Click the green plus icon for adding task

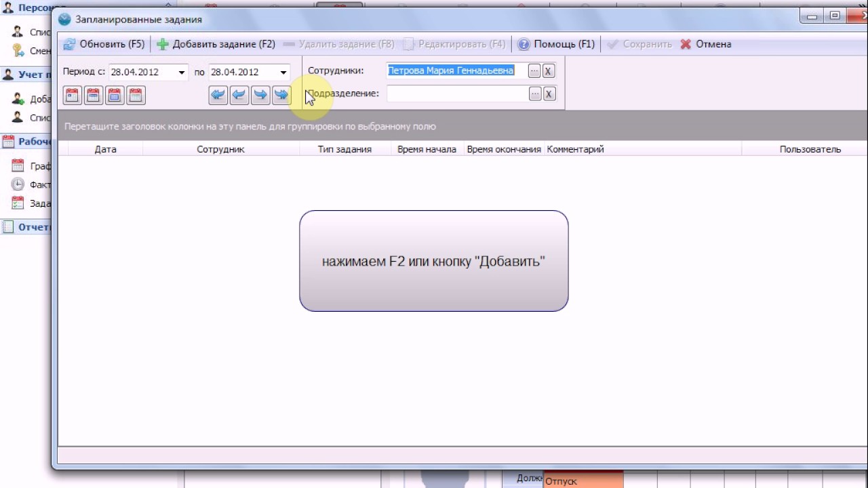click(163, 44)
